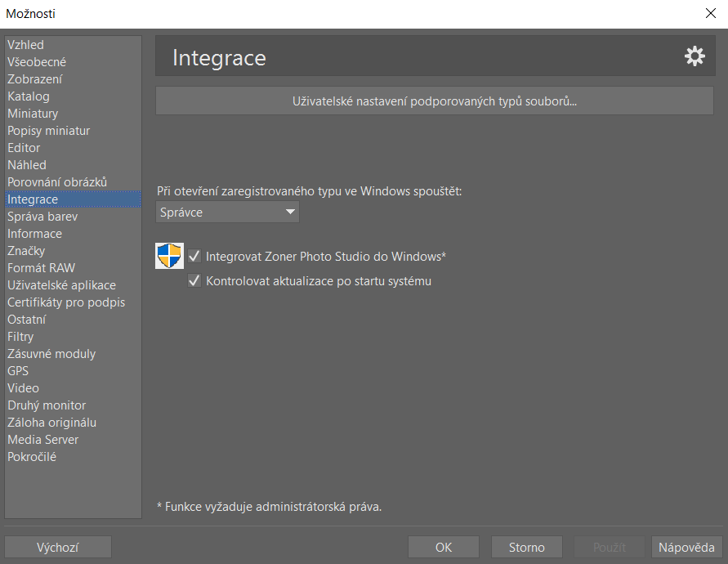Click the OK button
Viewport: 728px width, 564px height.
tap(444, 548)
